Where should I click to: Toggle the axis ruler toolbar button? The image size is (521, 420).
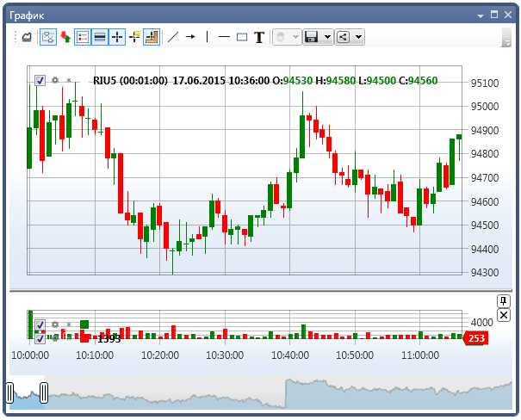point(152,37)
